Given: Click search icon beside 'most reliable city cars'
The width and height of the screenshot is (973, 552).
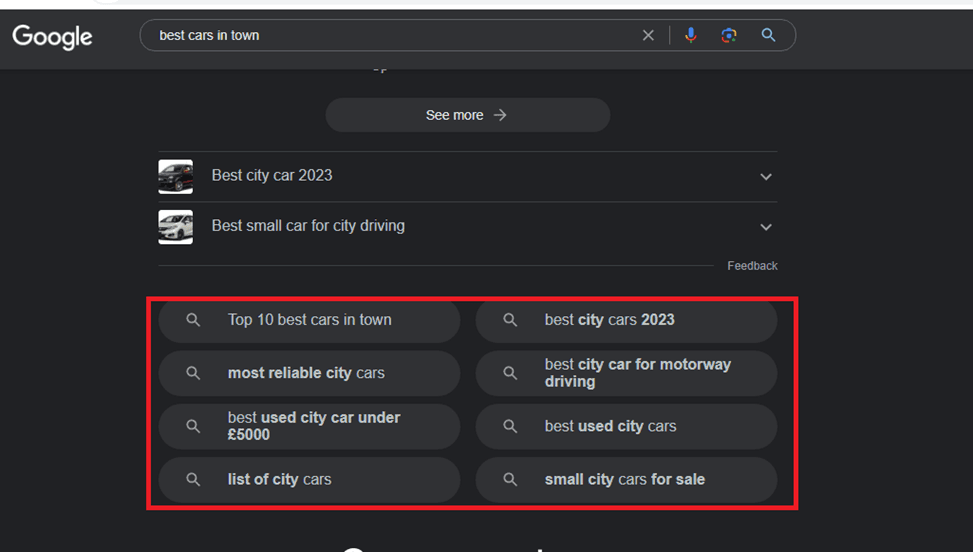Looking at the screenshot, I should click(x=193, y=373).
